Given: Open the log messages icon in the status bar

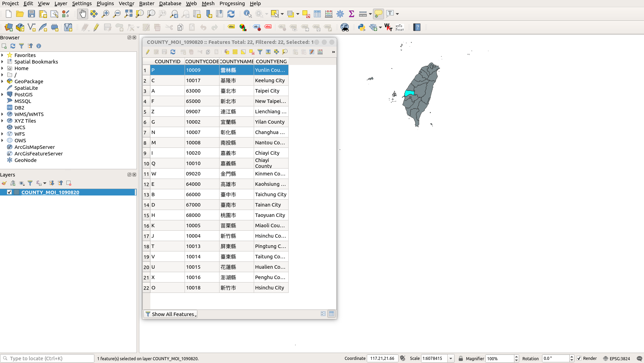Looking at the screenshot, I should coord(639,359).
